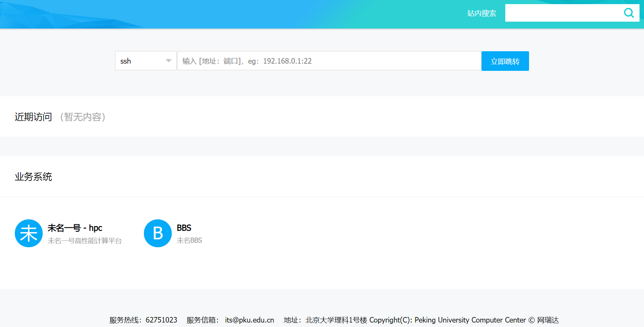Image resolution: width=644 pixels, height=327 pixels.
Task: Click the 北京大学理科1号楼 address text
Action: tap(336, 320)
